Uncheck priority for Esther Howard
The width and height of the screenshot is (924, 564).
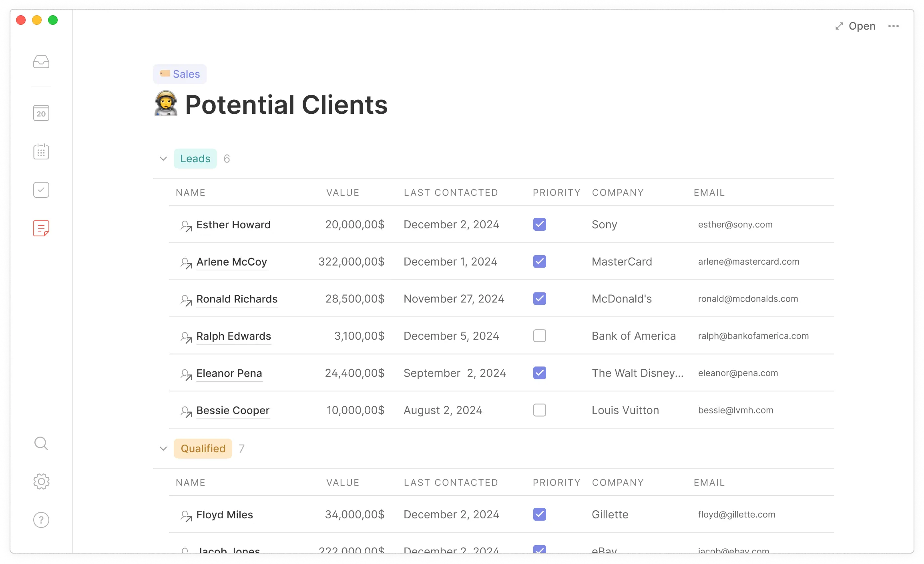(539, 224)
